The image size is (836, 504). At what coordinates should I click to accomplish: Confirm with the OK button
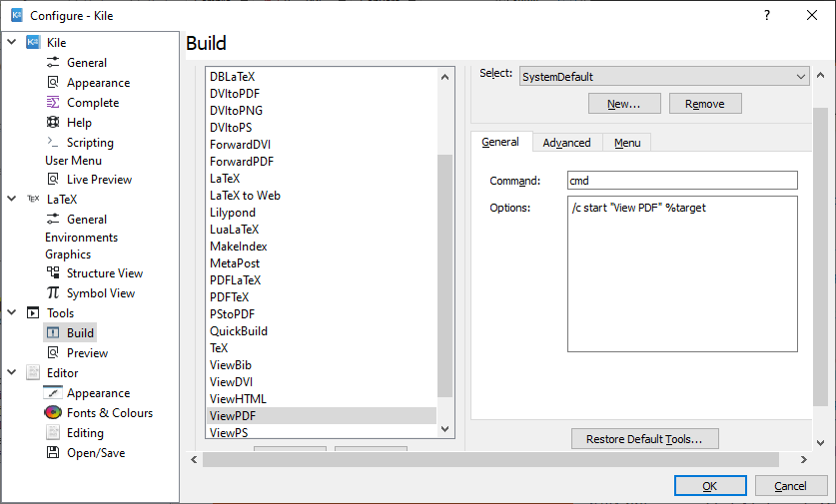710,485
